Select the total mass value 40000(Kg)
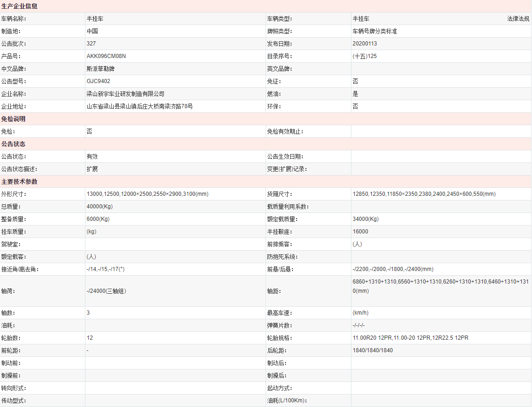This screenshot has width=532, height=407. point(99,207)
